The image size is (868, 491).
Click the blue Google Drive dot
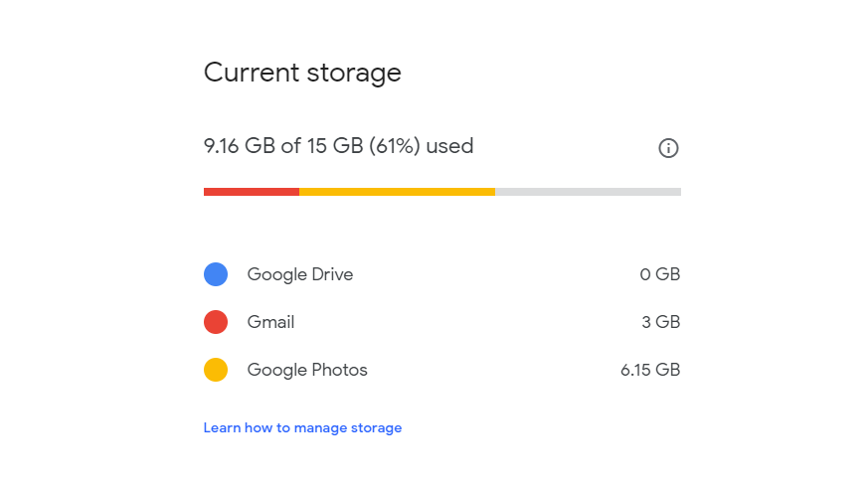click(x=216, y=274)
